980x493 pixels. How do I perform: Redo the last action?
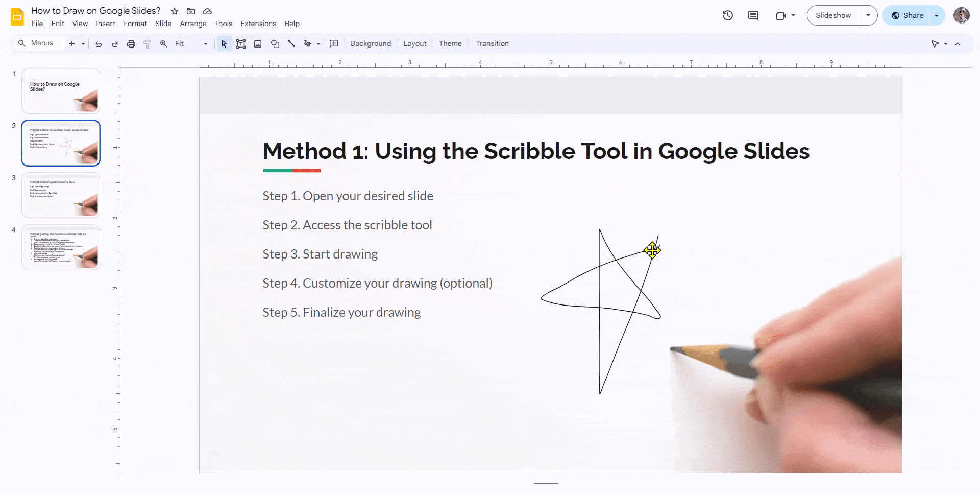(114, 43)
